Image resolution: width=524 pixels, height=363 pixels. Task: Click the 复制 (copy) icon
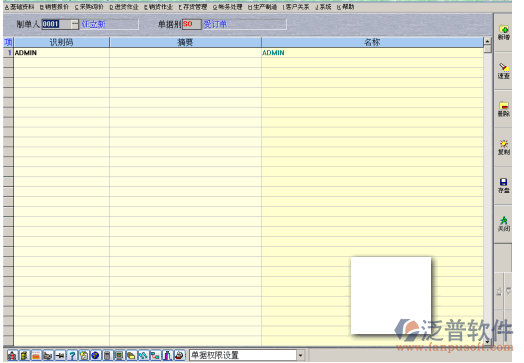click(504, 147)
